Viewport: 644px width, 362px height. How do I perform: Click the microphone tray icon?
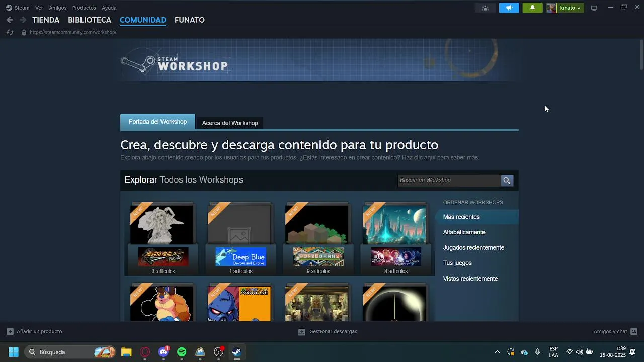click(537, 352)
